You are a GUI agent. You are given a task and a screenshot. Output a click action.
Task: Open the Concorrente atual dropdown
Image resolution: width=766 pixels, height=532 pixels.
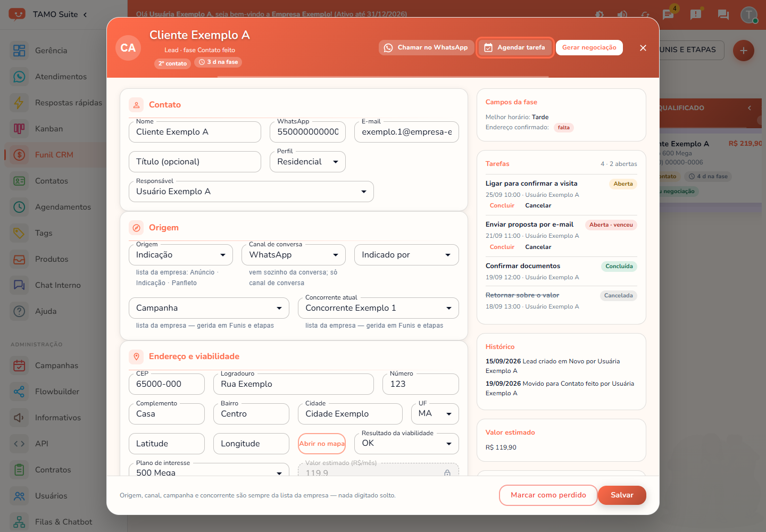click(378, 308)
